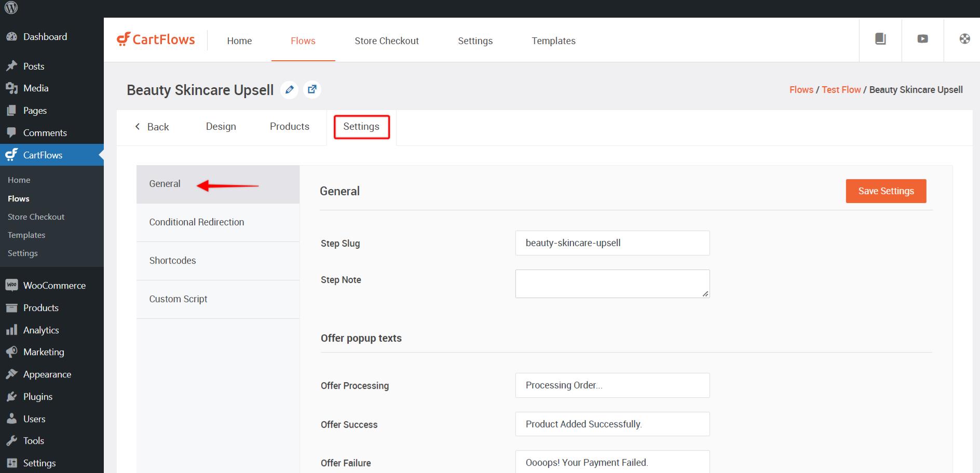Viewport: 980px width, 473px height.
Task: Go to Plugins in admin sidebar
Action: click(37, 397)
